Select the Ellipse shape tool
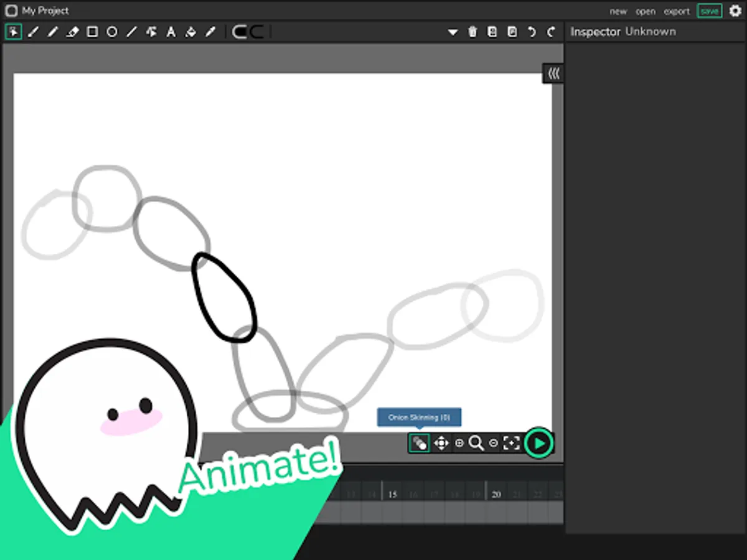Screen dimensions: 747x560 point(112,32)
